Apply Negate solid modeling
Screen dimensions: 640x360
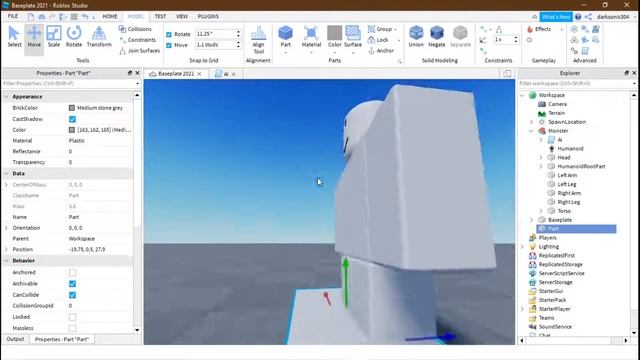click(x=436, y=37)
